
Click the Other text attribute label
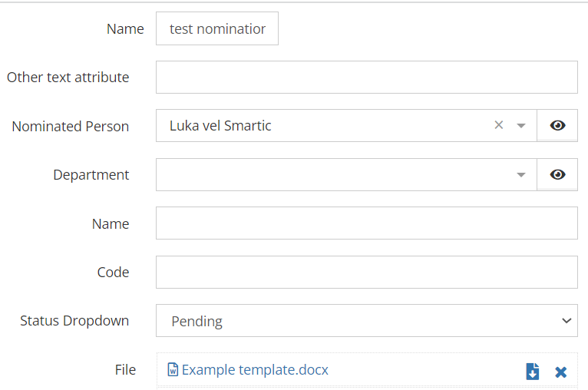point(68,78)
